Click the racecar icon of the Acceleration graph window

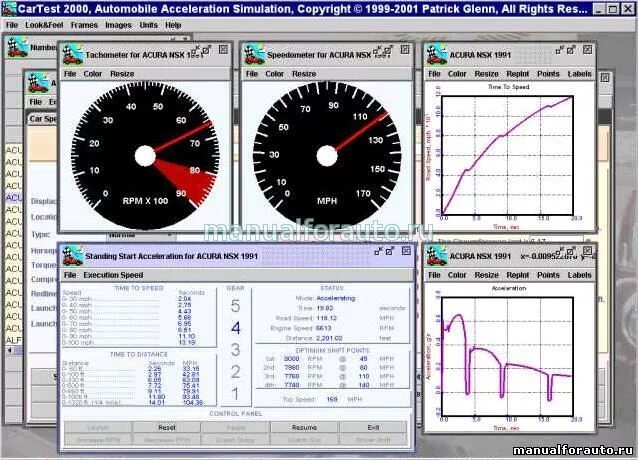[x=437, y=256]
